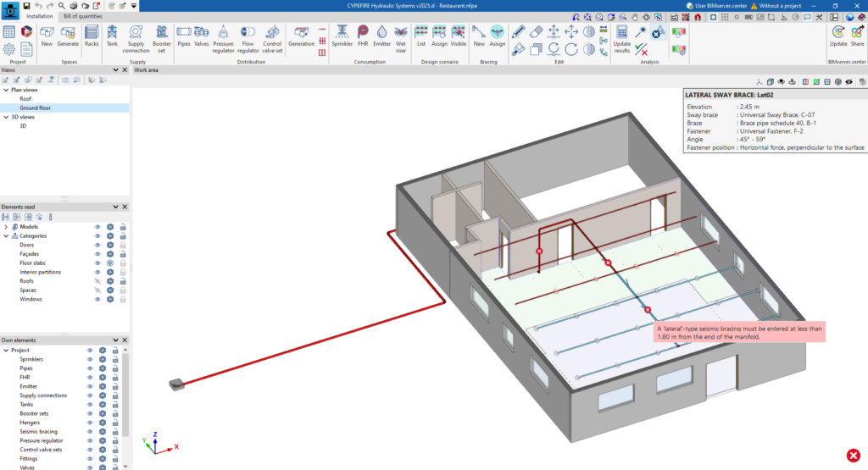The width and height of the screenshot is (868, 470).
Task: Toggle the lock for Seismic bracing
Action: (115, 431)
